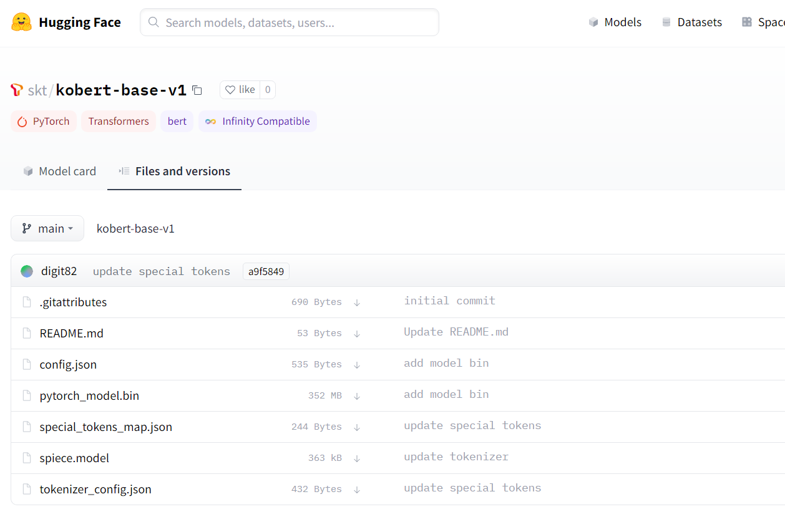This screenshot has height=532, width=785.
Task: Click the 352 MB size of pytorch_model.bin
Action: tap(324, 396)
